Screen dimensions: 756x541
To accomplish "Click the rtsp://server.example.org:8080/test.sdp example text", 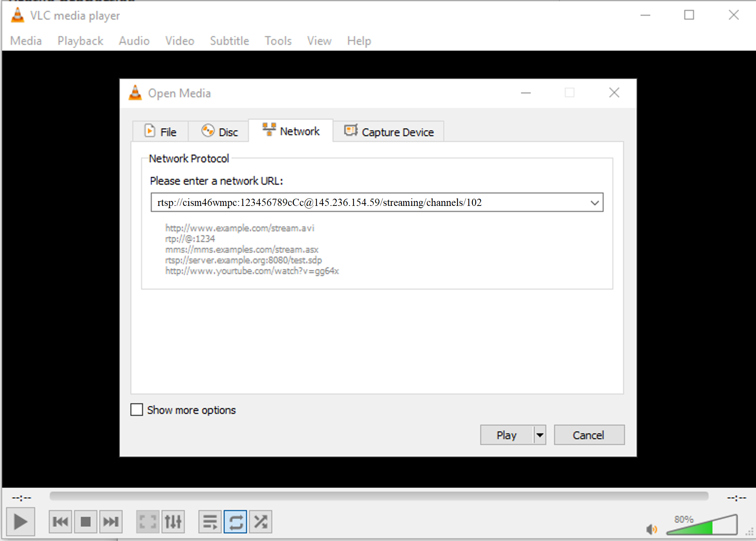I will click(x=243, y=260).
